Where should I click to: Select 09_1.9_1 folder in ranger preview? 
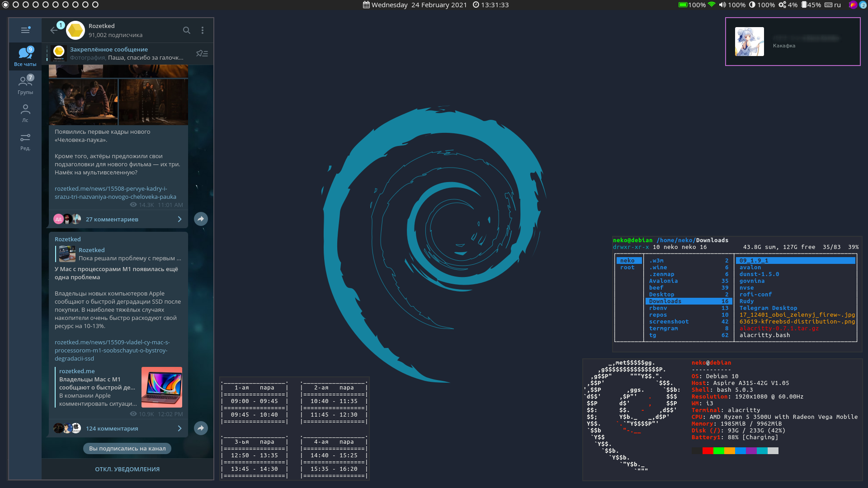(795, 261)
